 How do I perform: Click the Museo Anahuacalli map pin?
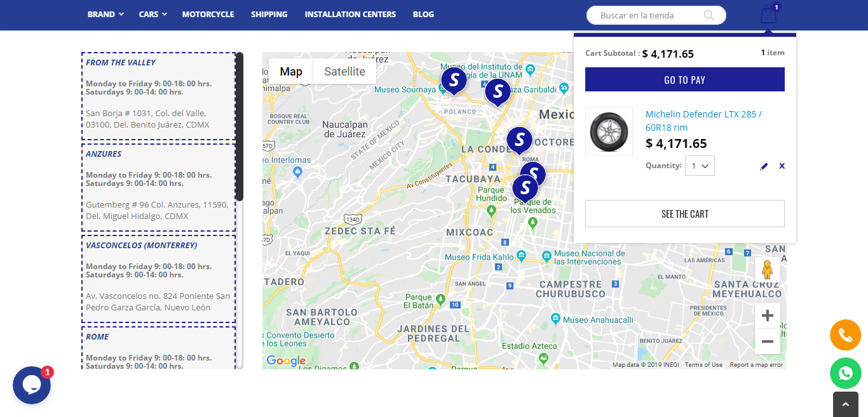click(x=556, y=319)
